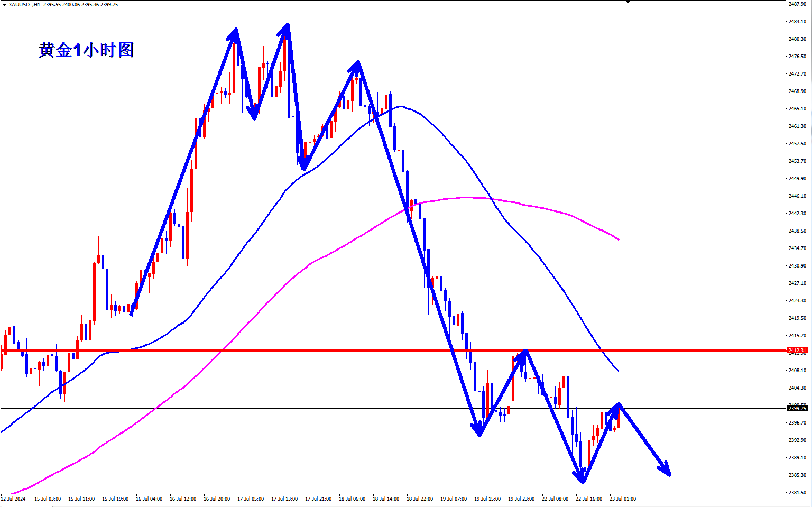
Task: Click the red 2412.31 price label
Action: 797,351
